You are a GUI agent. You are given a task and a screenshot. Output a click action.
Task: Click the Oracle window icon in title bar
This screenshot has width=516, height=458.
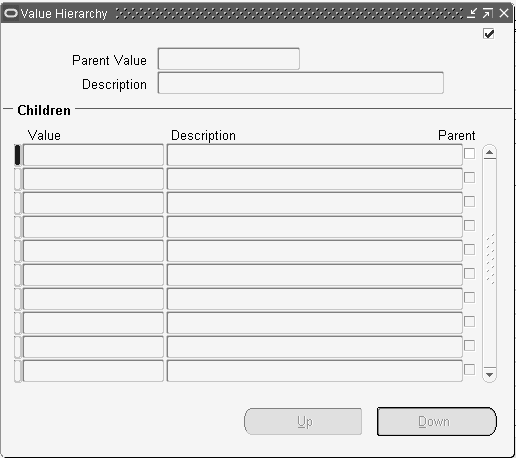[11, 13]
